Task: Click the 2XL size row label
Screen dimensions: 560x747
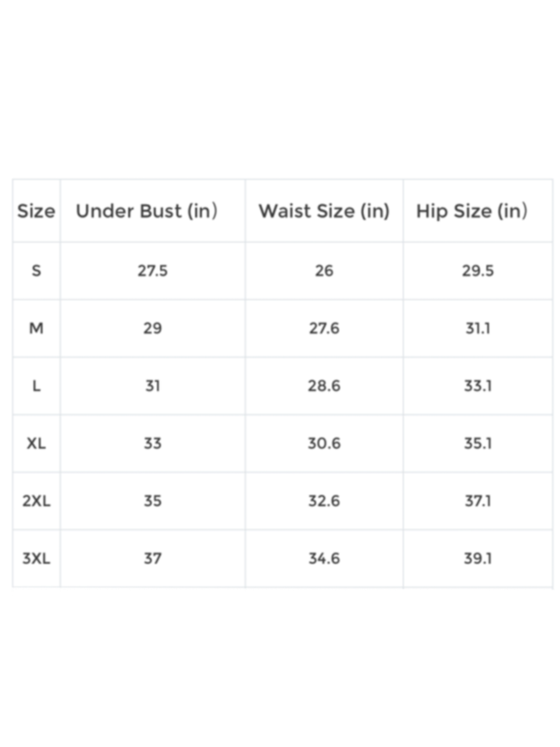Action: pyautogui.click(x=36, y=501)
